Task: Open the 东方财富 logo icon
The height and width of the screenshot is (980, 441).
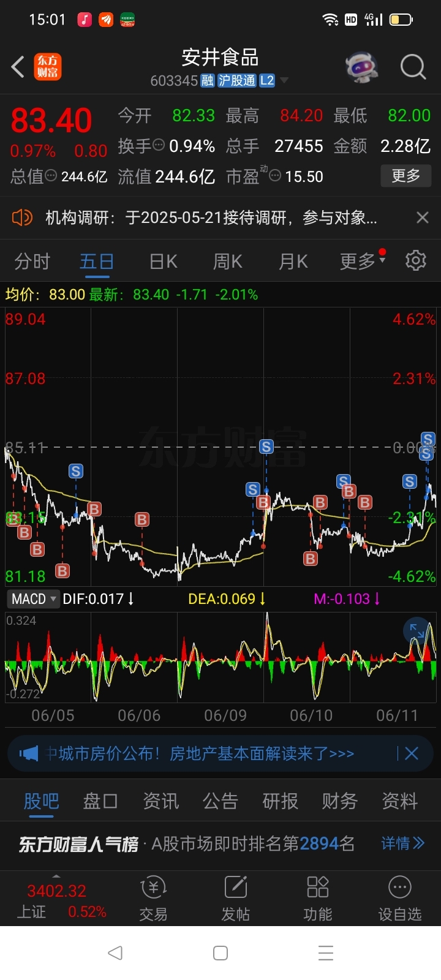Action: 47,67
